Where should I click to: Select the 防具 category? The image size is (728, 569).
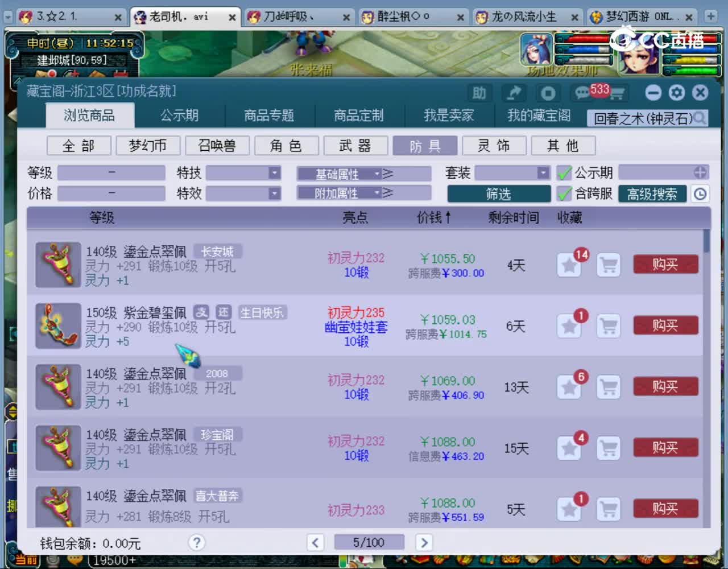click(x=425, y=146)
